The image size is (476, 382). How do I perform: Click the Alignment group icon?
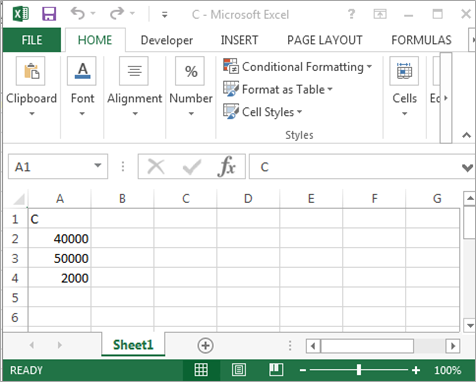[134, 71]
